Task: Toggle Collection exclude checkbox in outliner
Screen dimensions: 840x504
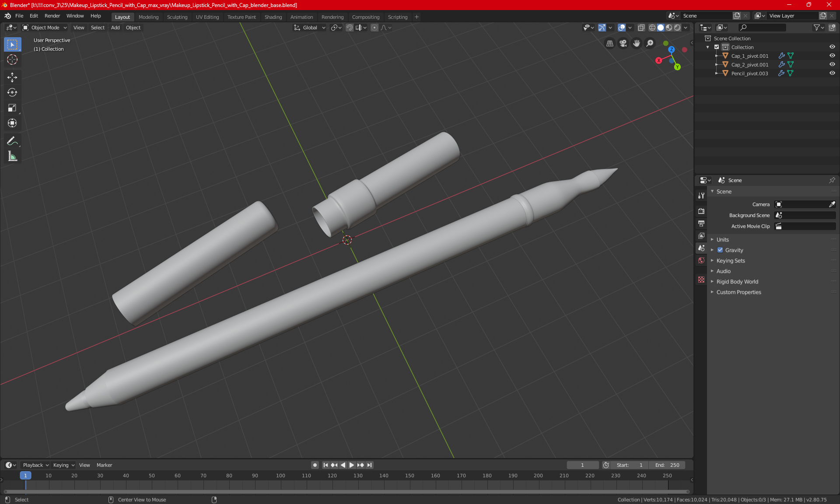Action: pos(717,47)
